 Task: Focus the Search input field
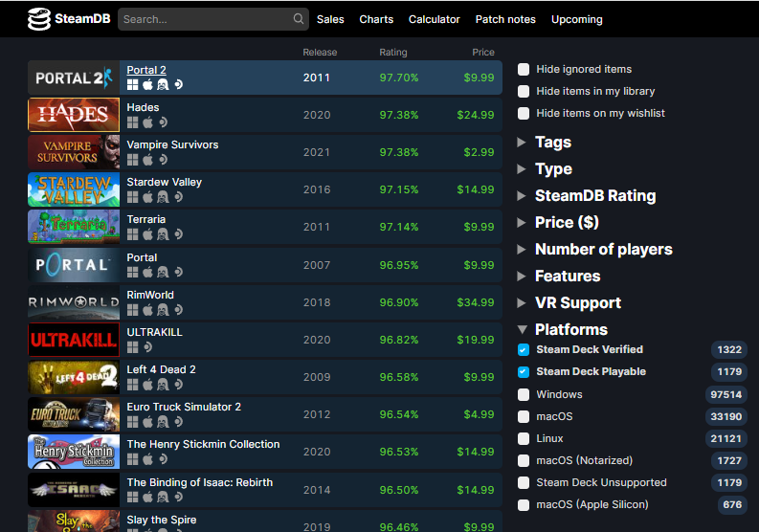pos(213,19)
